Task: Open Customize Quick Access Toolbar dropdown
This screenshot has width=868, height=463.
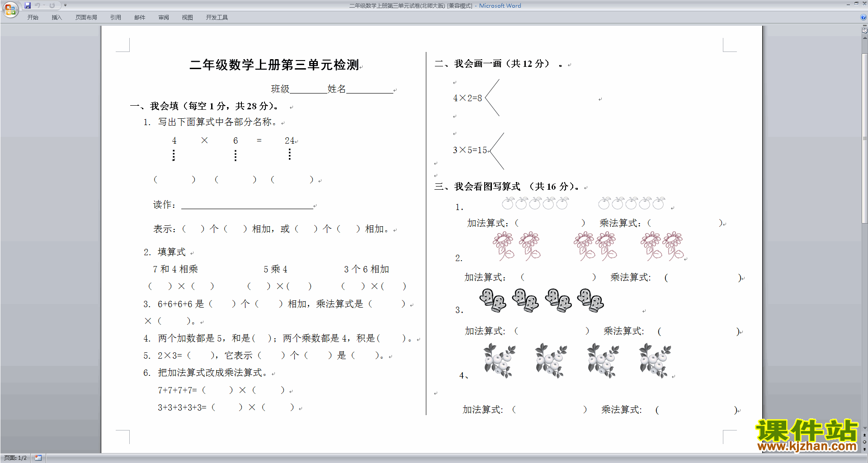Action: click(65, 5)
